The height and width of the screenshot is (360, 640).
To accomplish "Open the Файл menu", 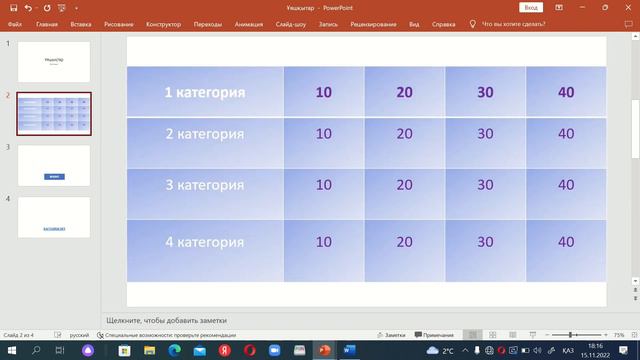I will pos(15,24).
